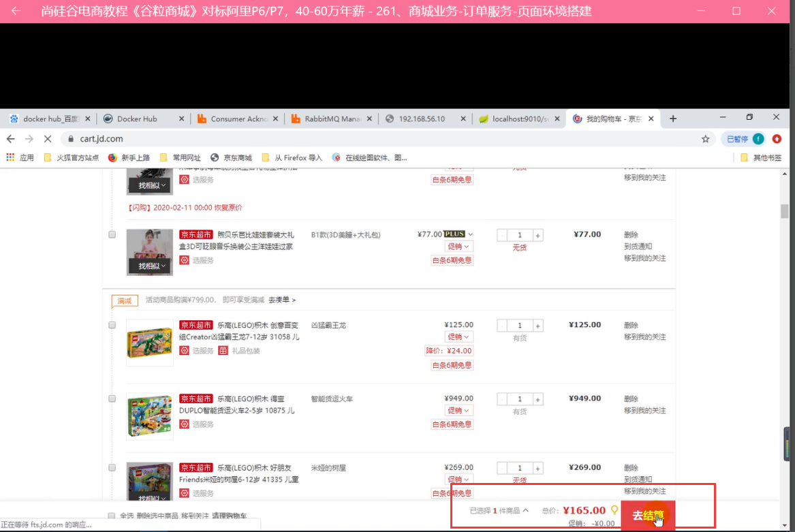The width and height of the screenshot is (795, 532).
Task: Close the localhost:9010 tab
Action: 557,119
